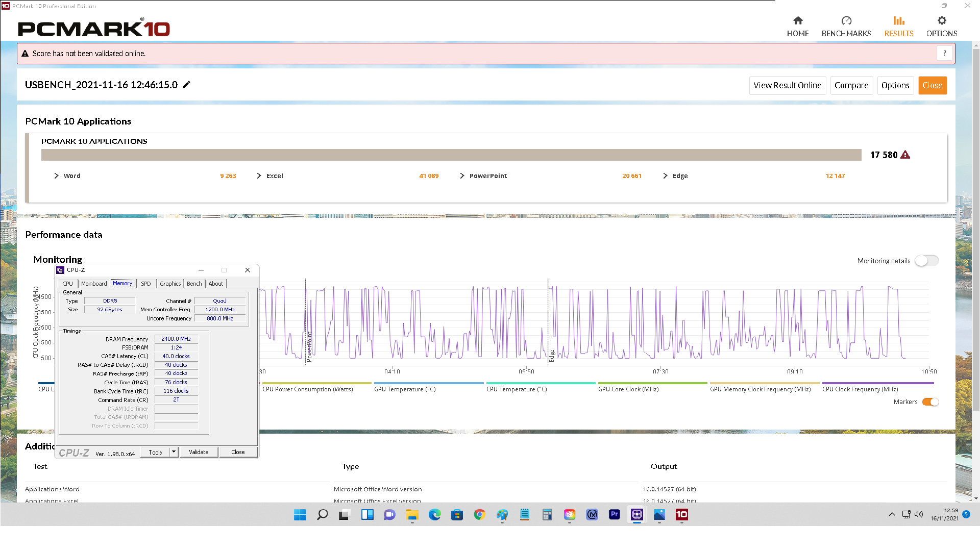Expand the Word score details
The image size is (980, 551).
pyautogui.click(x=56, y=176)
